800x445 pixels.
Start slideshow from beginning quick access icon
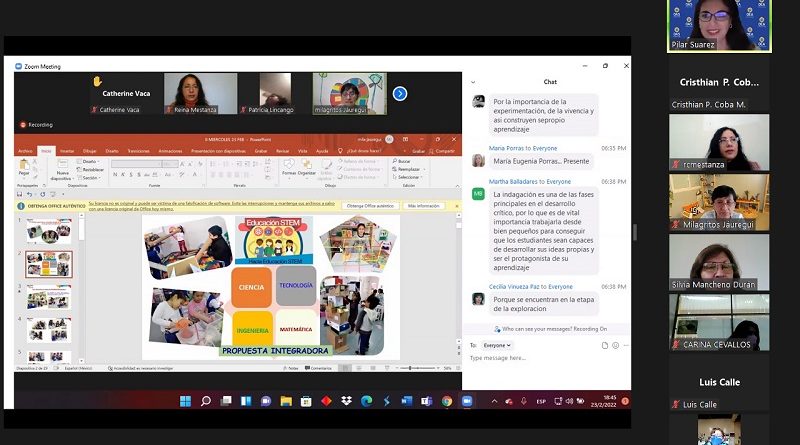[53, 194]
